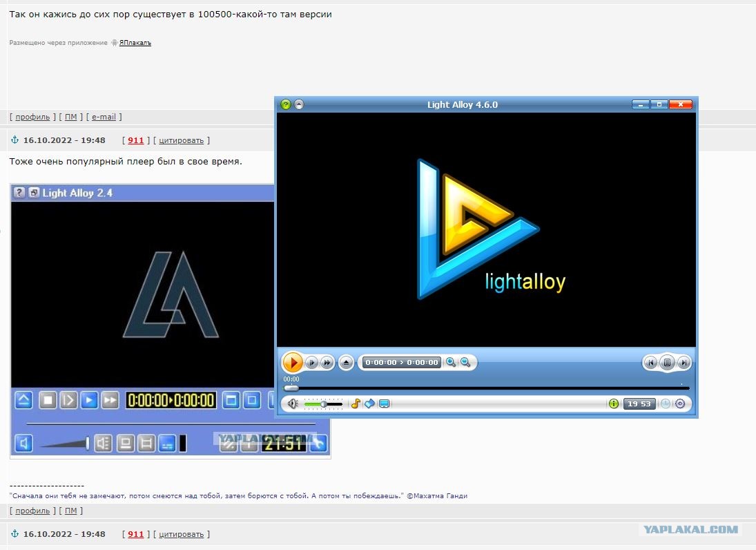Click the anchor icon beside the Light Alloy post date
This screenshot has width=756, height=550.
click(15, 140)
